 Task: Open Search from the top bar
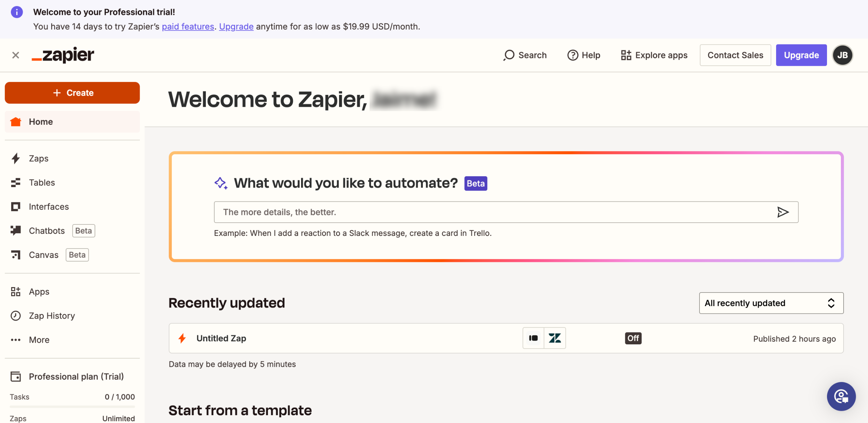[525, 55]
